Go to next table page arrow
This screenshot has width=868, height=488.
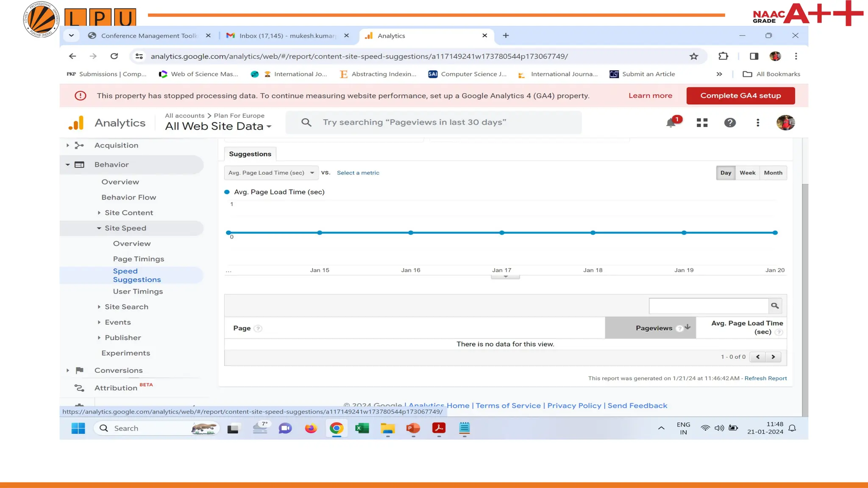[773, 357]
